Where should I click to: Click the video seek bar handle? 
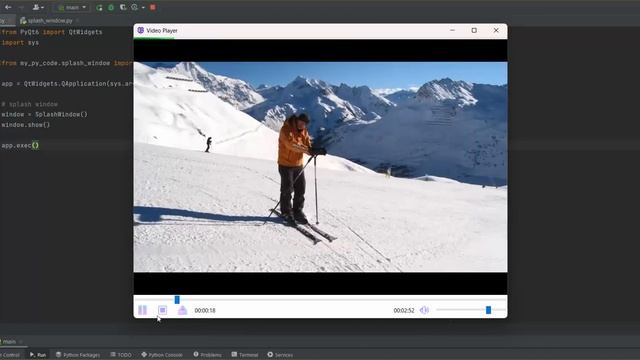(177, 300)
